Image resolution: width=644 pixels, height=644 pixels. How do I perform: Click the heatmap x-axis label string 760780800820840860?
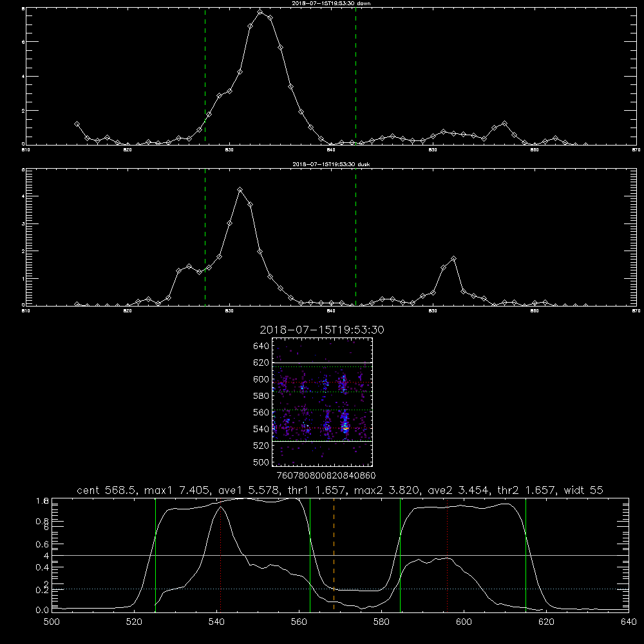tap(327, 475)
